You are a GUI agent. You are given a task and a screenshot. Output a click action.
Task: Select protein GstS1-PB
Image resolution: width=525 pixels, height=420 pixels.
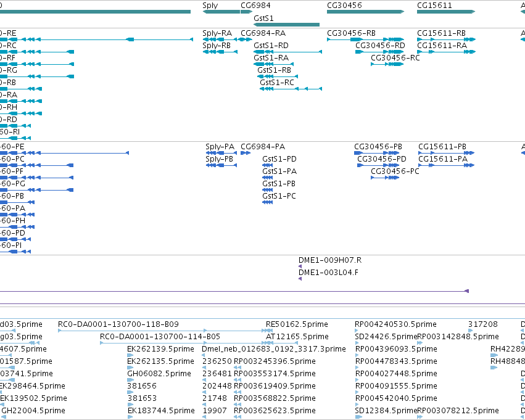279,184
